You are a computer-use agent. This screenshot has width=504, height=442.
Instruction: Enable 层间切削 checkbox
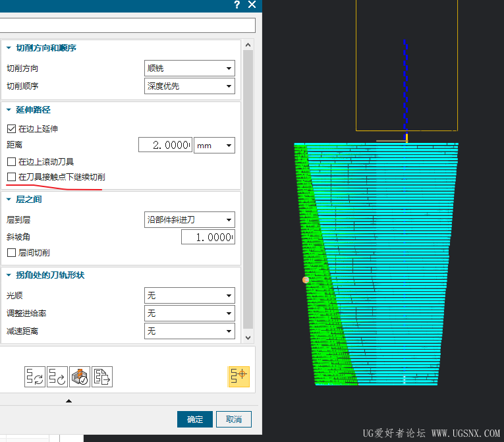(11, 253)
